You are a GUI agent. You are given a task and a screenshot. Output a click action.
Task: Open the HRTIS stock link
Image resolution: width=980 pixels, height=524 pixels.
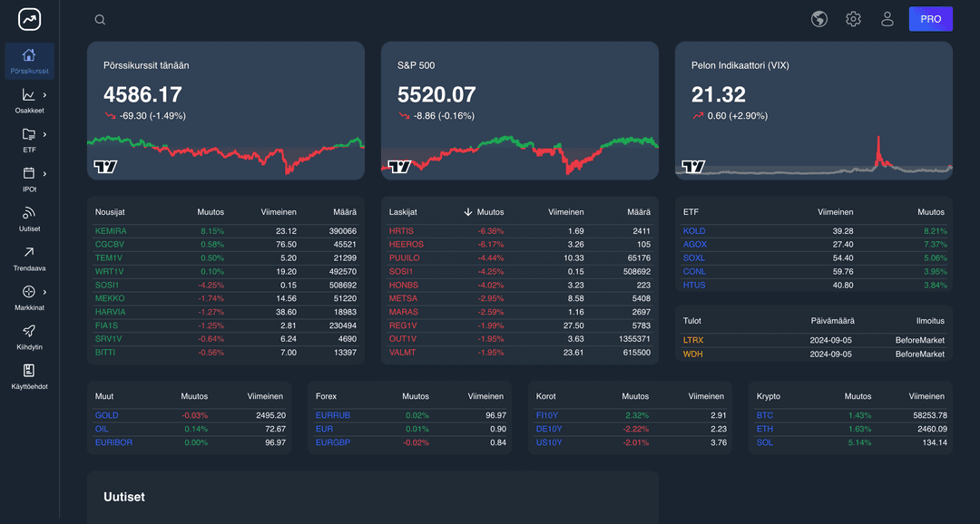click(401, 231)
